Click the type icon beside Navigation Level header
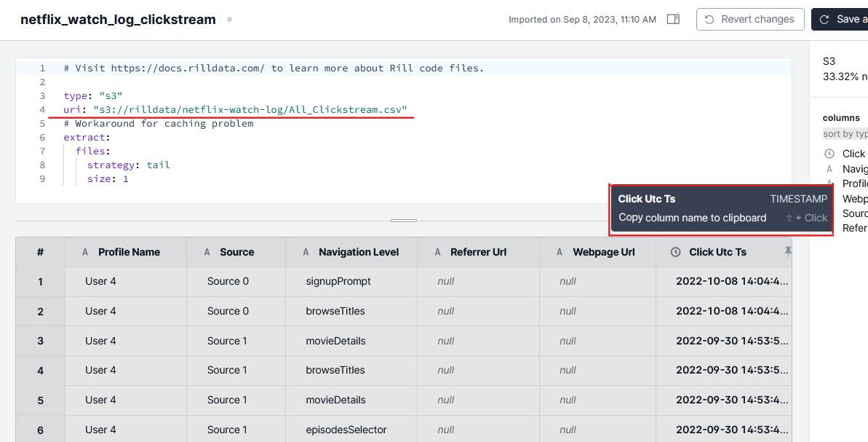This screenshot has width=868, height=442. [306, 252]
